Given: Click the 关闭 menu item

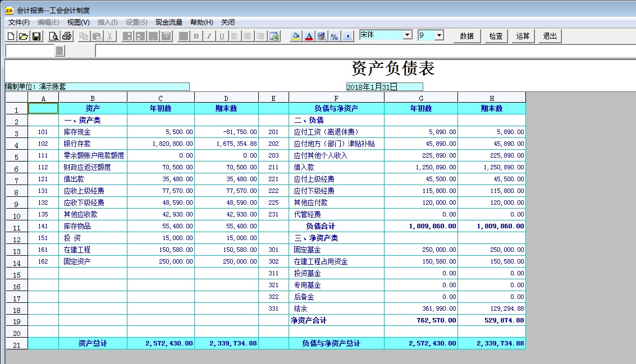Looking at the screenshot, I should 227,22.
